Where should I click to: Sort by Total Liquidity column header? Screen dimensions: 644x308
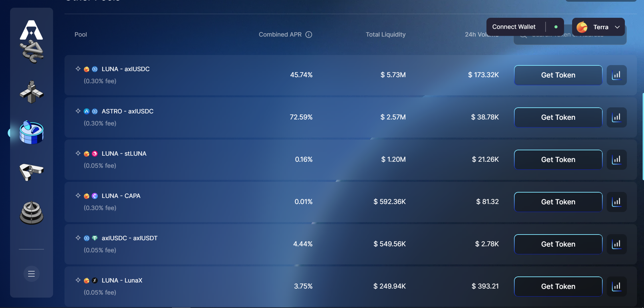click(386, 35)
